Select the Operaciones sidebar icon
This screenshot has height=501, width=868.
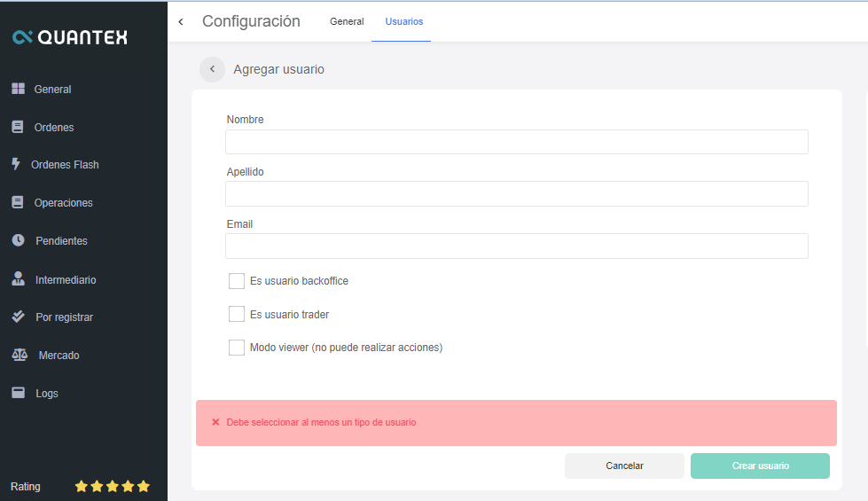[x=18, y=202]
